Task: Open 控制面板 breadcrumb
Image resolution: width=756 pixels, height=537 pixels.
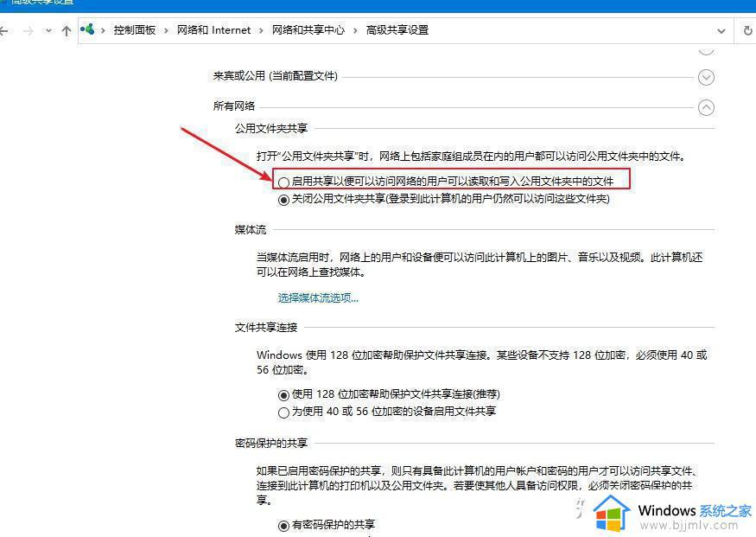Action: coord(135,30)
